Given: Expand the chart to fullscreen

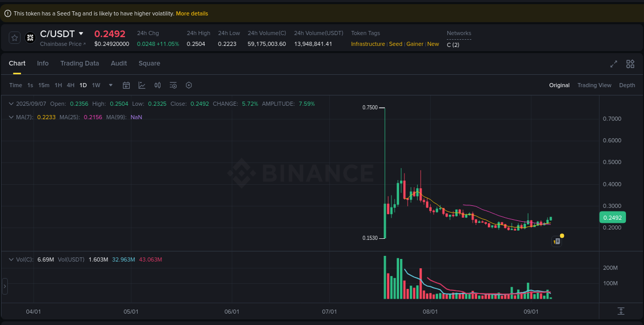Looking at the screenshot, I should [x=613, y=64].
